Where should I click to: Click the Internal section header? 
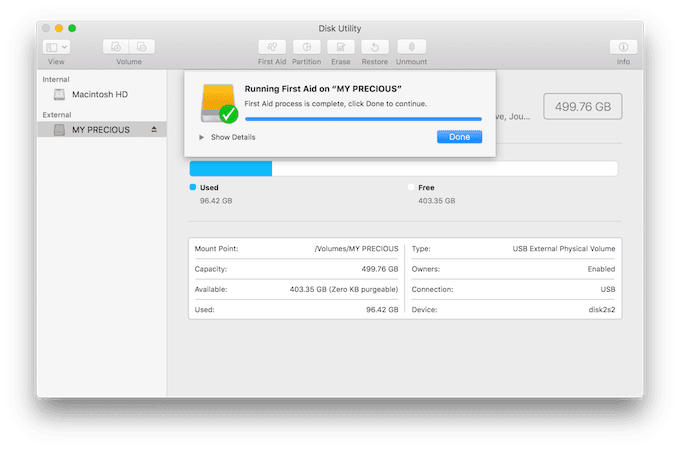56,79
